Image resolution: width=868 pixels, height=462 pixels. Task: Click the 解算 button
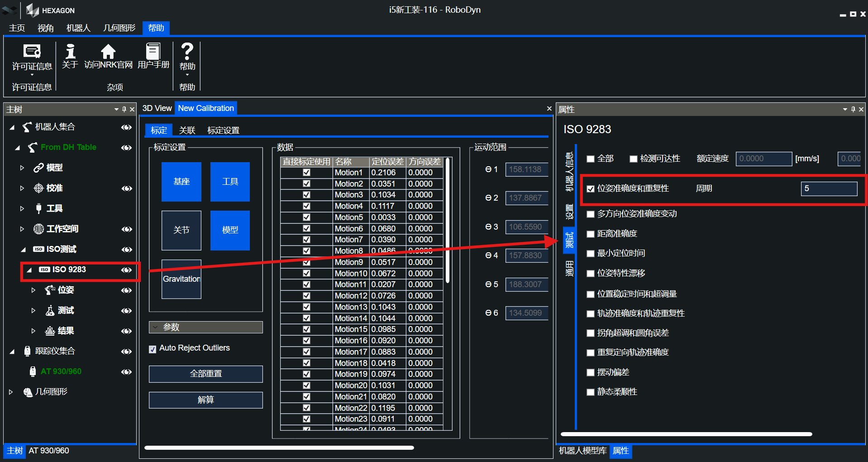click(205, 400)
